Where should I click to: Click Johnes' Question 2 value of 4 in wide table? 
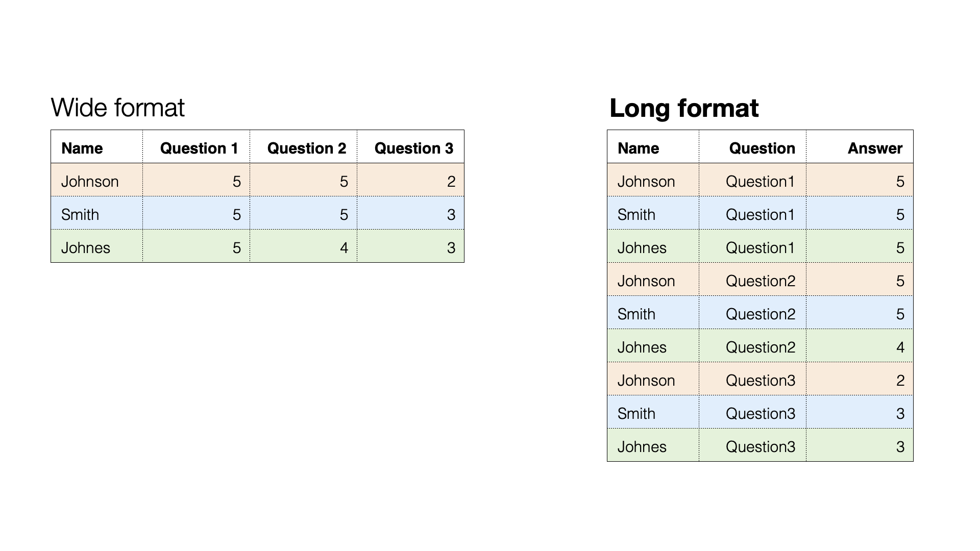tap(344, 247)
